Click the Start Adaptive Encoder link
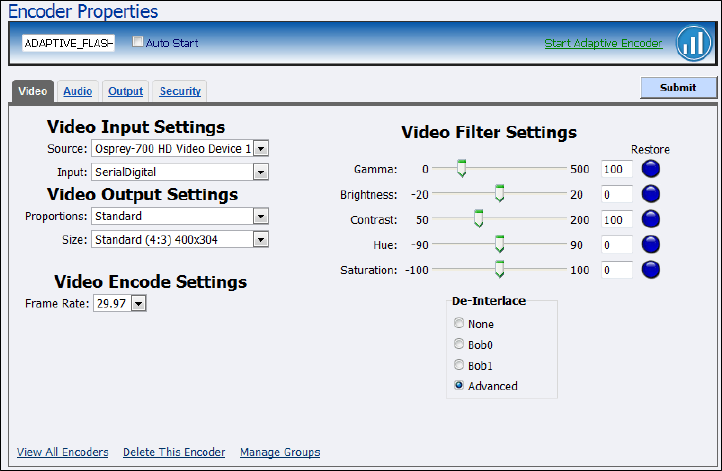This screenshot has height=471, width=722. [x=603, y=43]
